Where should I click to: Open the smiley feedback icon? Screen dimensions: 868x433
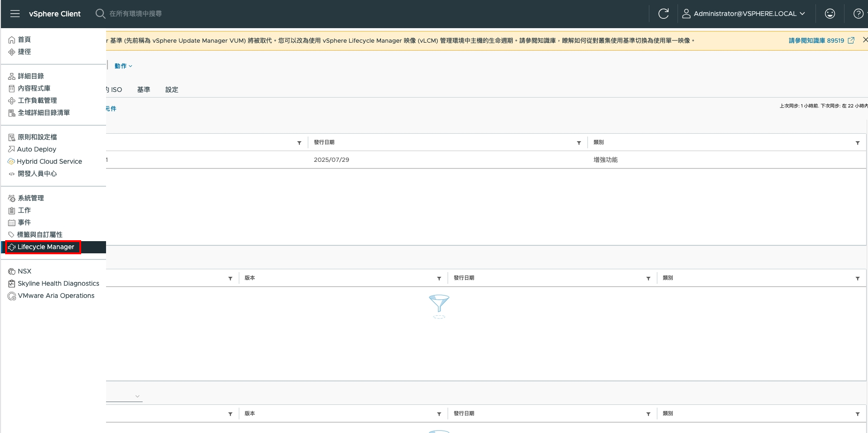[830, 14]
